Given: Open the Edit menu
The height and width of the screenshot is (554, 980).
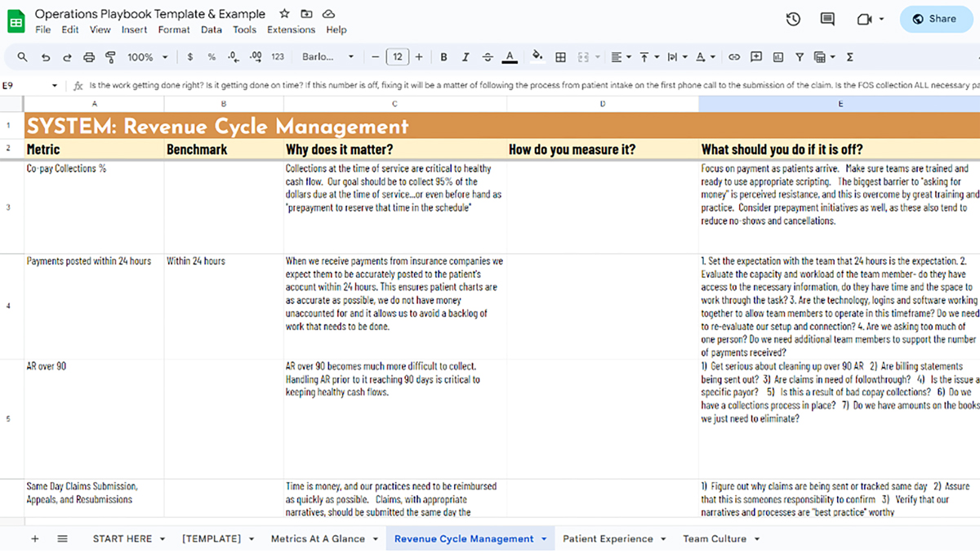Looking at the screenshot, I should [70, 29].
